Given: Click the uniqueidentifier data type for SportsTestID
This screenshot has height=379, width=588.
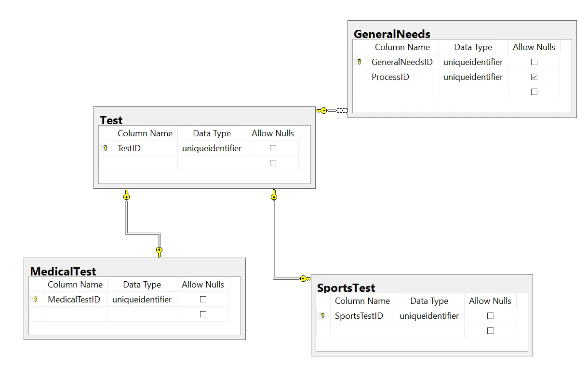Looking at the screenshot, I should pyautogui.click(x=429, y=316).
